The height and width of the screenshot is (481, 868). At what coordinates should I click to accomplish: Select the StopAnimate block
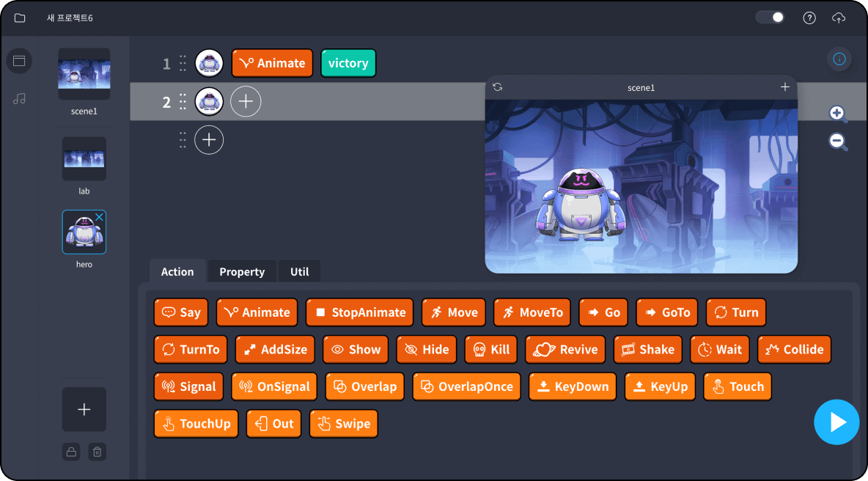[x=360, y=313]
